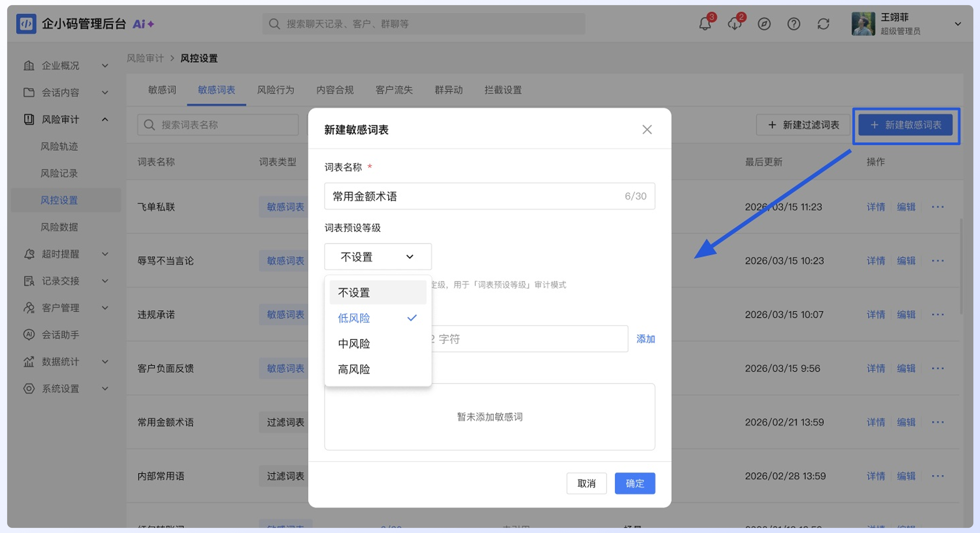This screenshot has height=533, width=980.
Task: Choose 中风险 level option
Action: click(378, 344)
